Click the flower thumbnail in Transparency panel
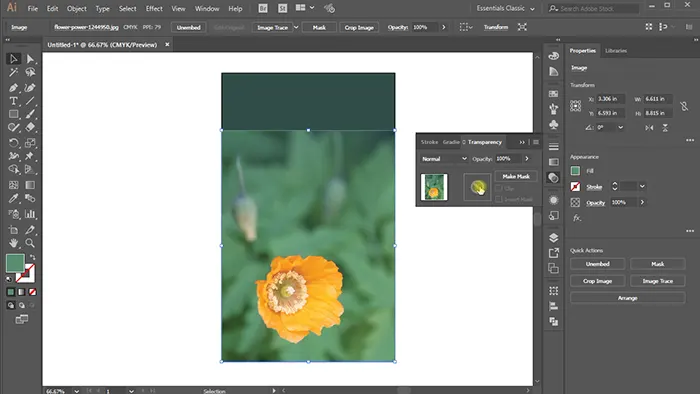Image resolution: width=700 pixels, height=394 pixels. tap(434, 187)
